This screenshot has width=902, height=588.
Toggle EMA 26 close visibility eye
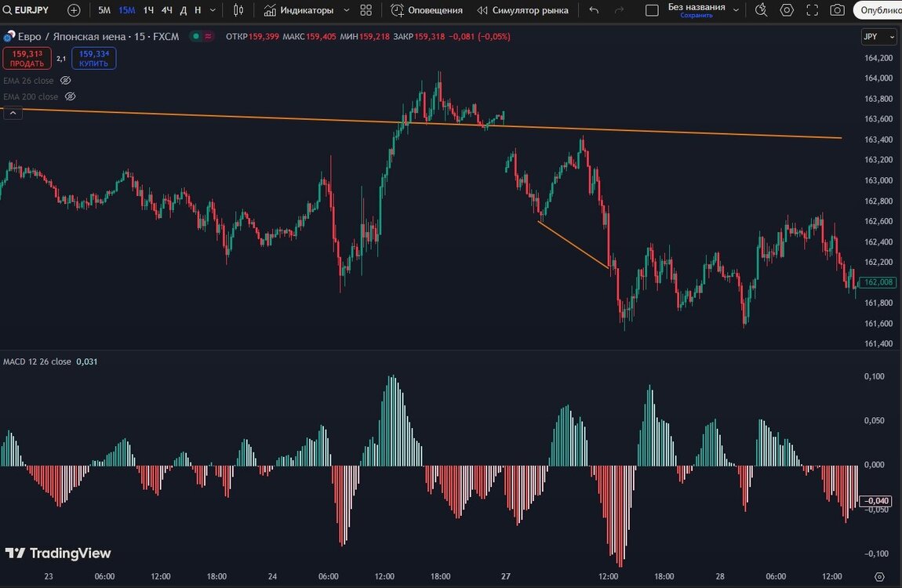(66, 81)
